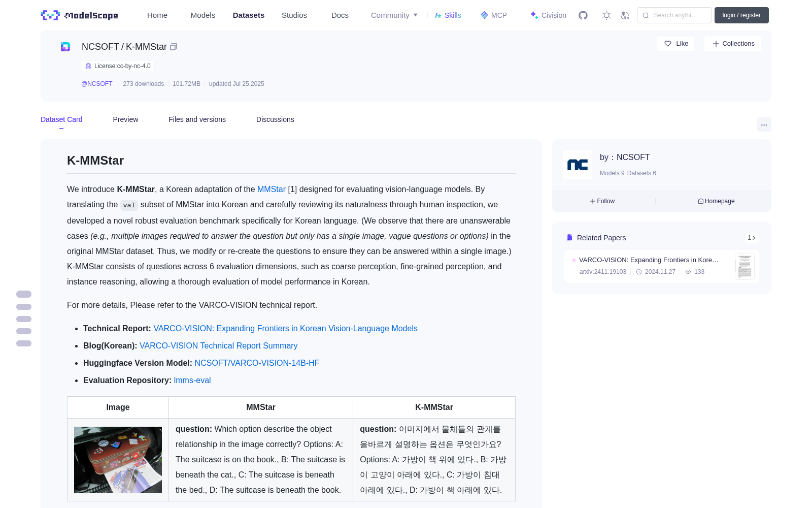Click the Skills nav icon item
The width and height of the screenshot is (812, 508).
click(x=448, y=15)
